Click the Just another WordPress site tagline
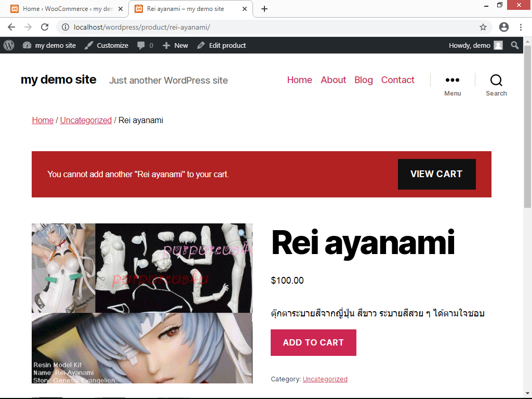 (x=168, y=81)
